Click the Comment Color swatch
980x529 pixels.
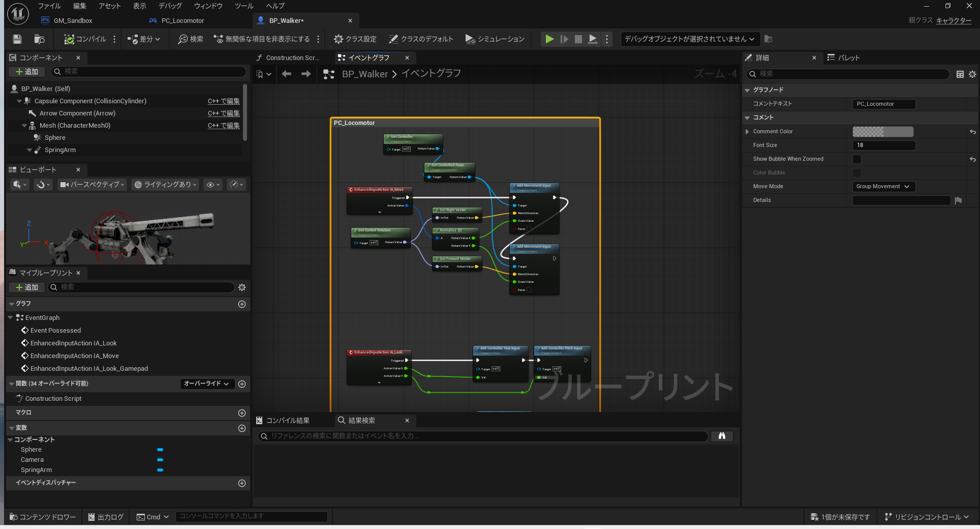pyautogui.click(x=882, y=132)
